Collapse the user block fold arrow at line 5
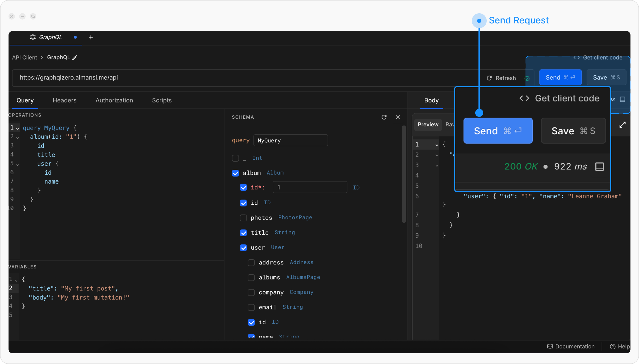639x364 pixels. point(18,164)
